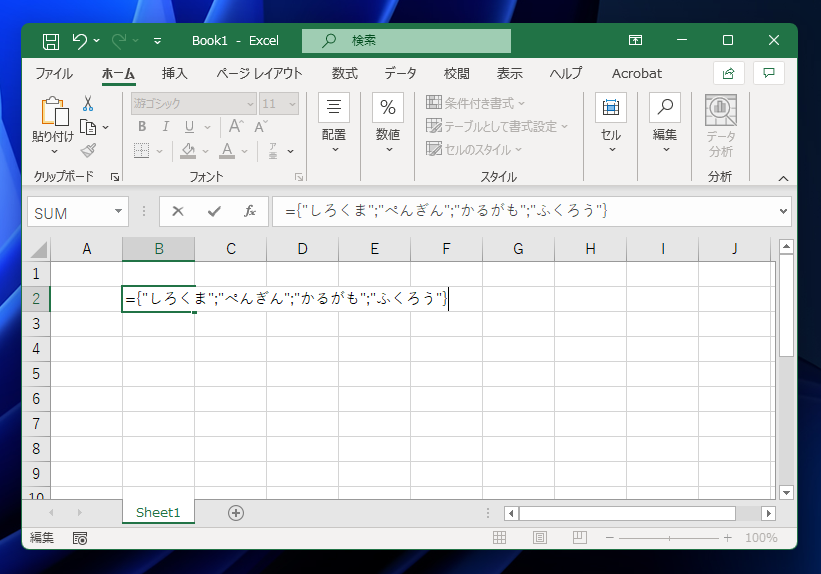Click the search box in title bar

tap(406, 41)
